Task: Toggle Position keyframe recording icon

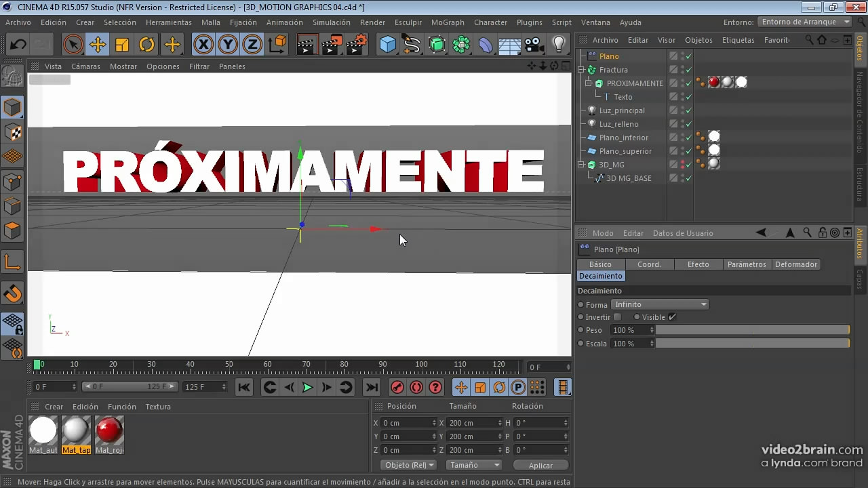Action: click(x=461, y=387)
